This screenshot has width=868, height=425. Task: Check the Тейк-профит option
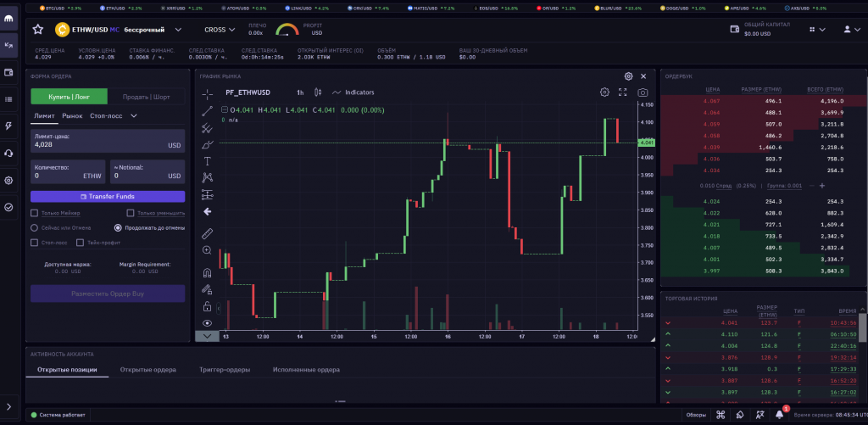coord(81,243)
